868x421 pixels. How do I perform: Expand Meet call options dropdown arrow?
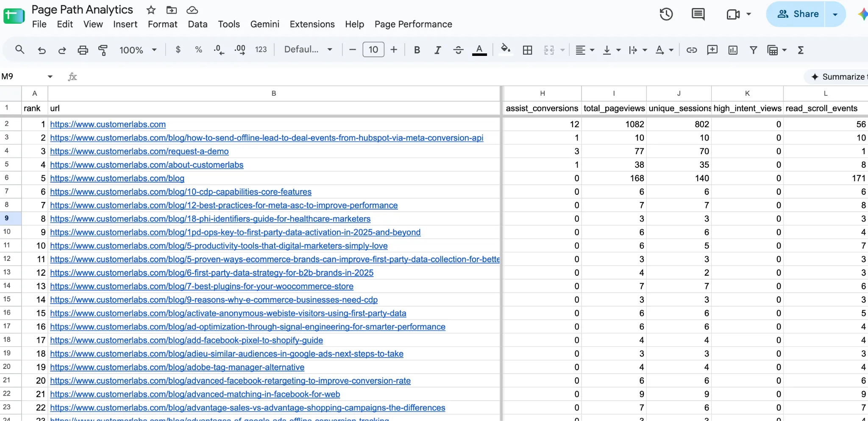click(748, 14)
